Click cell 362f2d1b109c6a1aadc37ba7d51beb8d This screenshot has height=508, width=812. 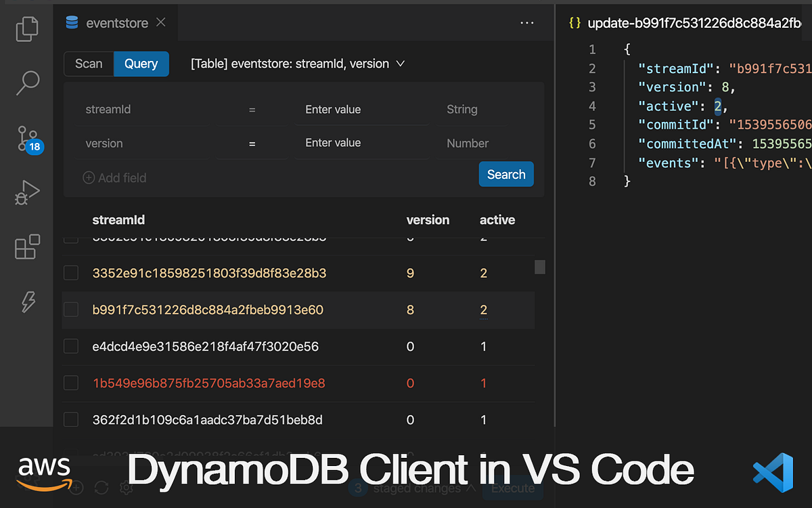click(207, 419)
